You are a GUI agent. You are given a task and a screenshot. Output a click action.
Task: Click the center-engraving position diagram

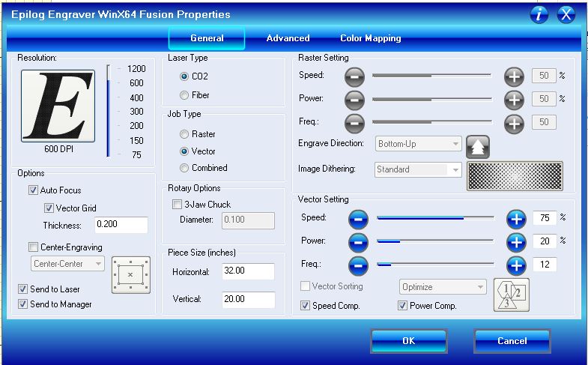pyautogui.click(x=131, y=275)
